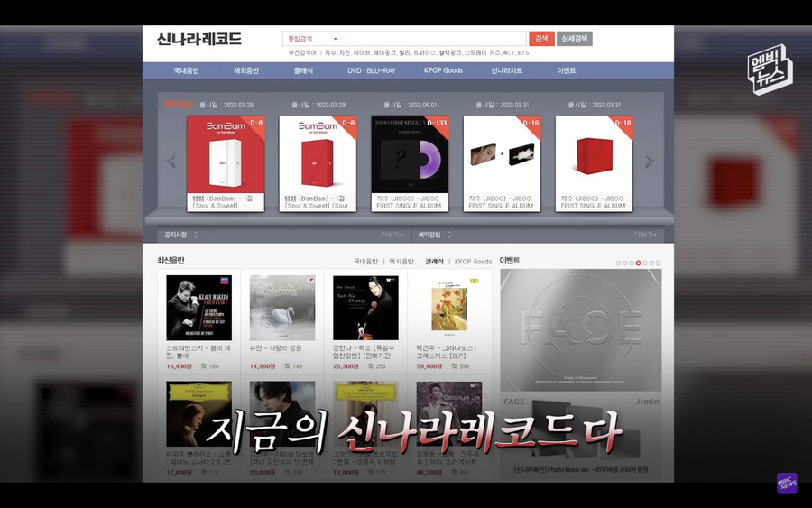The height and width of the screenshot is (508, 812).
Task: Open The Handel Project album cover
Action: [365, 414]
